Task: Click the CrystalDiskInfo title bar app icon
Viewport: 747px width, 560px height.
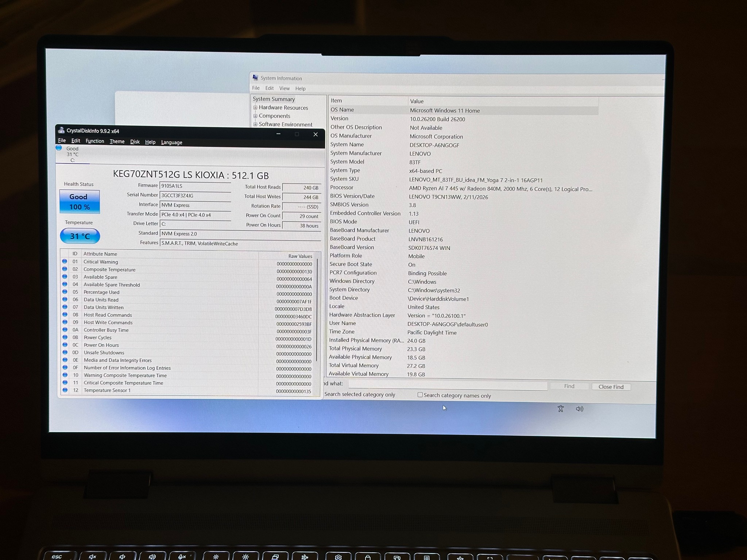Action: (x=61, y=130)
